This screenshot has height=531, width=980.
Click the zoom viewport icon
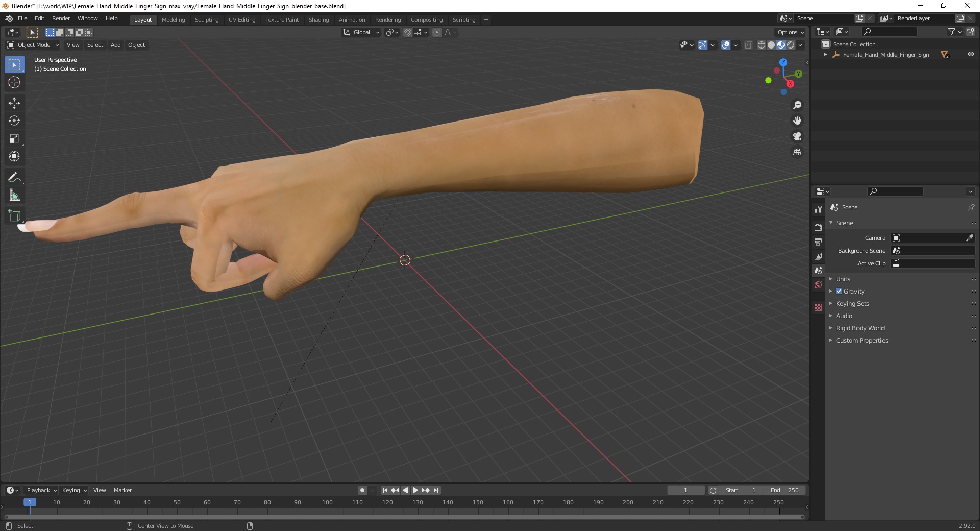click(797, 105)
